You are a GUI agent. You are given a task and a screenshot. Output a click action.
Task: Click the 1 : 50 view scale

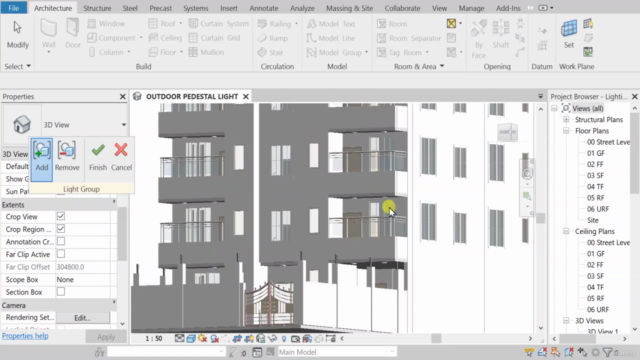point(154,338)
